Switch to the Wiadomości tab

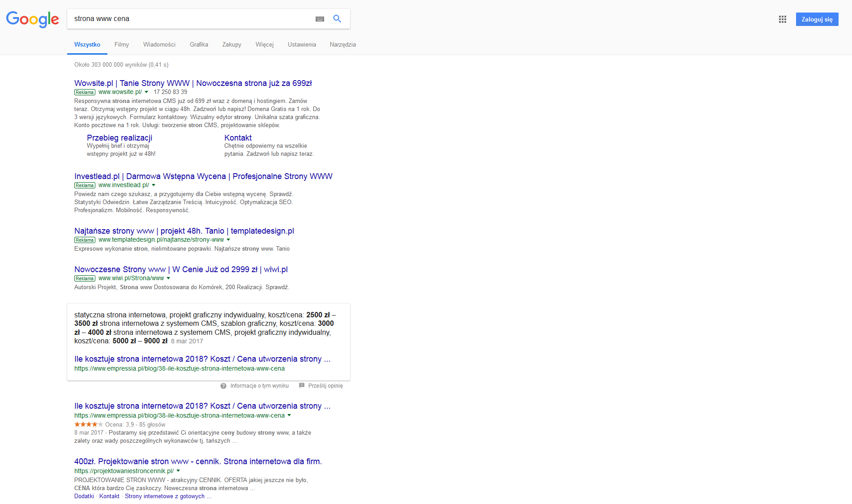pyautogui.click(x=159, y=45)
